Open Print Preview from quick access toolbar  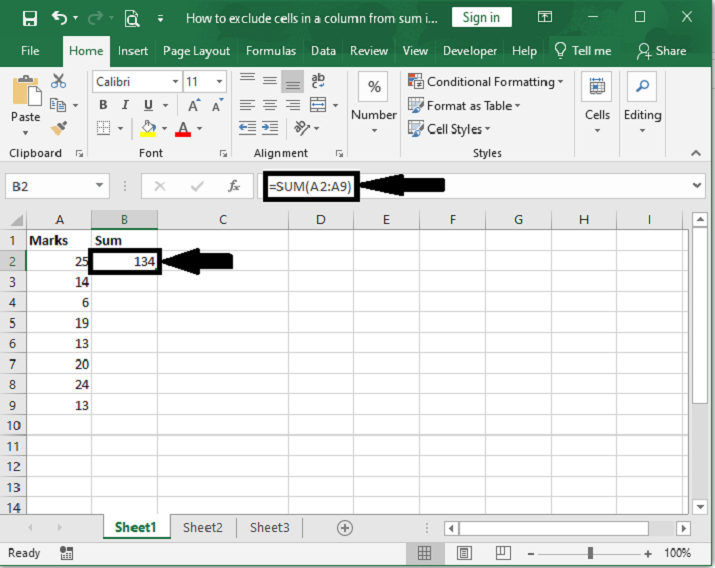pyautogui.click(x=132, y=18)
